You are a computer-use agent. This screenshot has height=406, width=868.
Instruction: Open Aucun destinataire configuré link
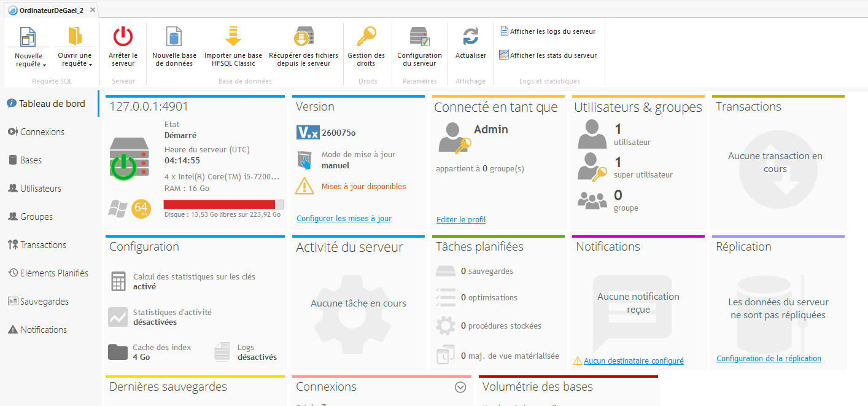coord(634,361)
